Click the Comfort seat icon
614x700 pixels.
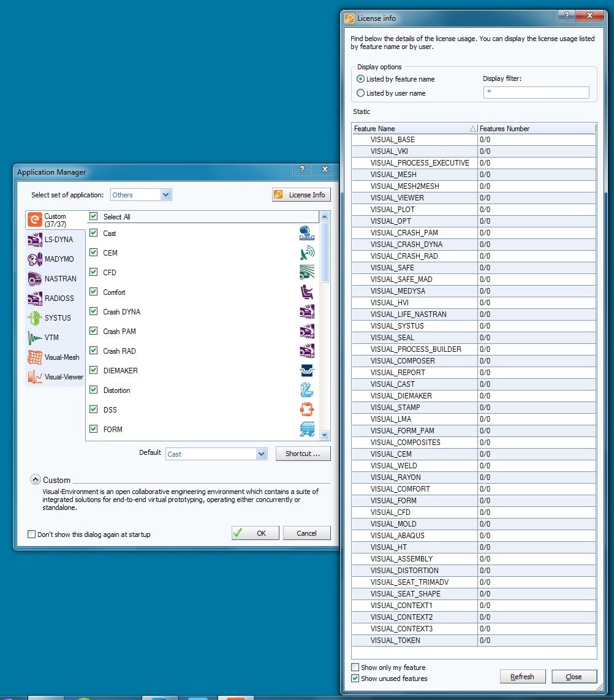(x=307, y=292)
